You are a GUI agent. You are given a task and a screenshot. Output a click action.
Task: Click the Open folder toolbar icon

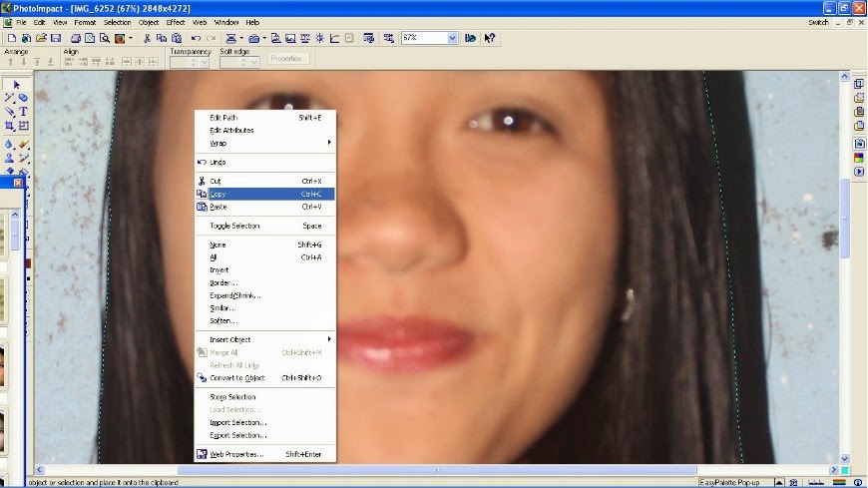tap(41, 38)
